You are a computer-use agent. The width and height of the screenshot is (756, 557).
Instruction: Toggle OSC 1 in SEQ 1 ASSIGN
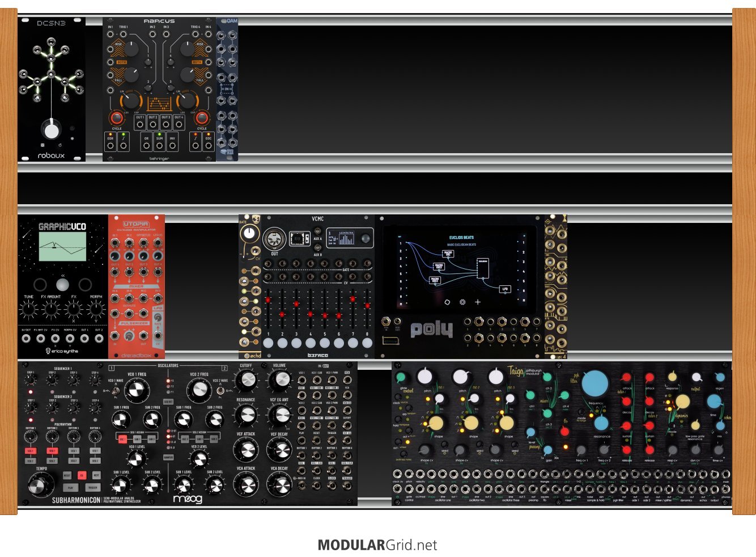122,439
